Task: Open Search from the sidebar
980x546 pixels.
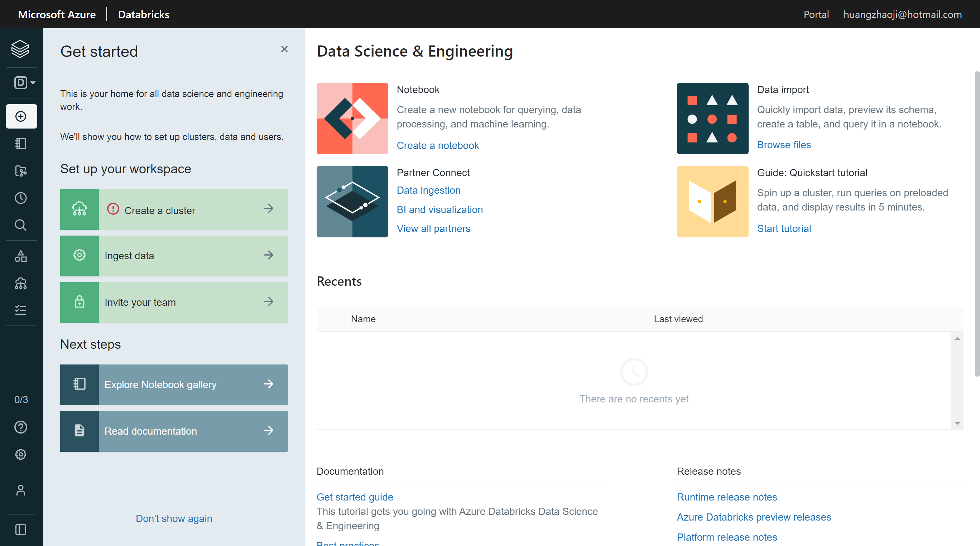Action: [x=20, y=225]
